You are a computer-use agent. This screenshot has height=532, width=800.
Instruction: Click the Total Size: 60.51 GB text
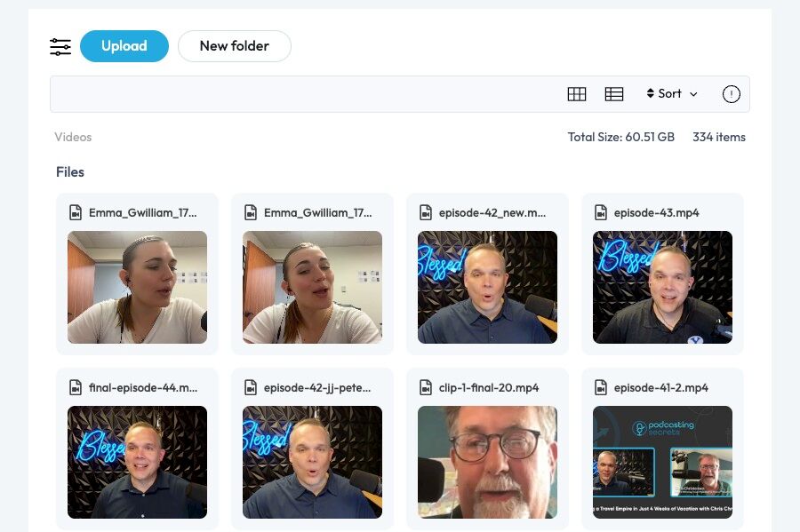tap(621, 137)
